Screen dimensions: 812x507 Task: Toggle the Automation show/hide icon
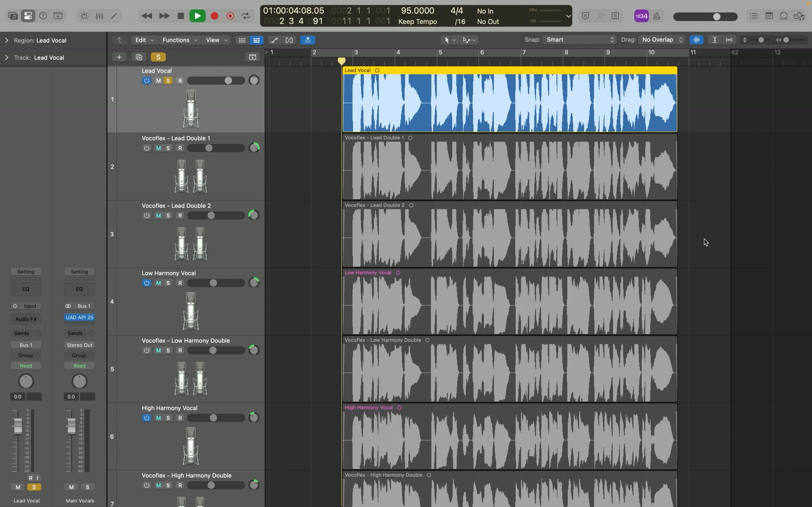coord(274,40)
